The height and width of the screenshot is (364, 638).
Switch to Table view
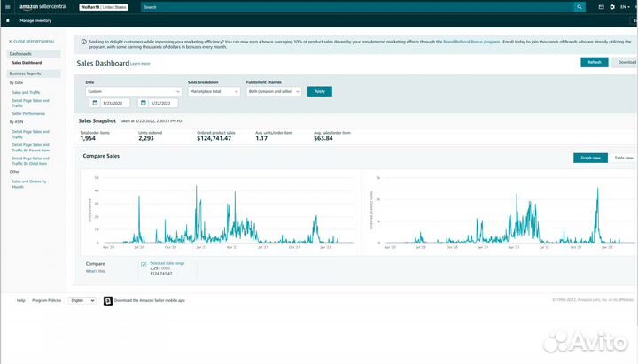623,158
